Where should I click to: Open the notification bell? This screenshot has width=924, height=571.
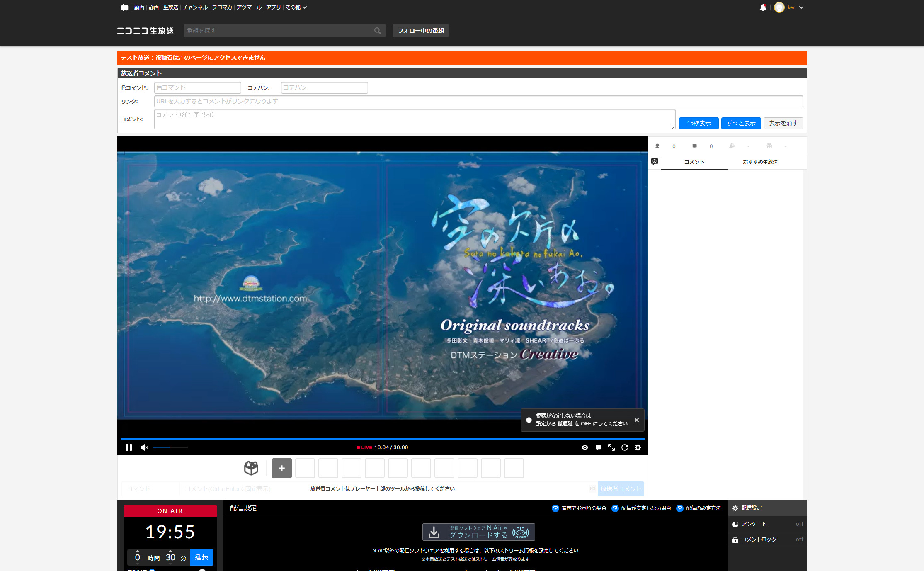coord(763,7)
